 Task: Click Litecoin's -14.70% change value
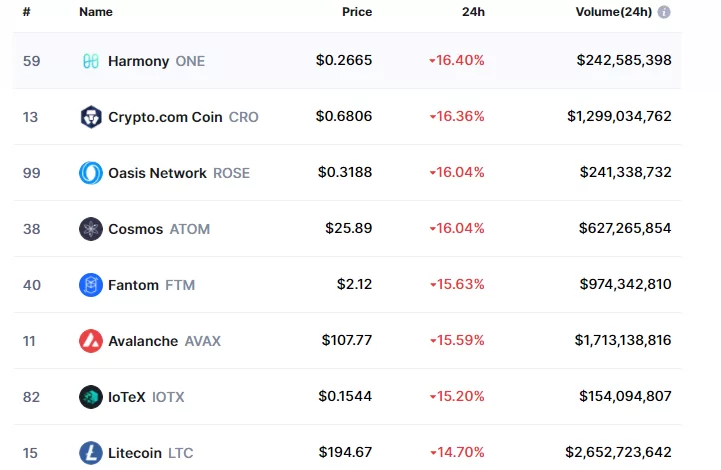460,453
